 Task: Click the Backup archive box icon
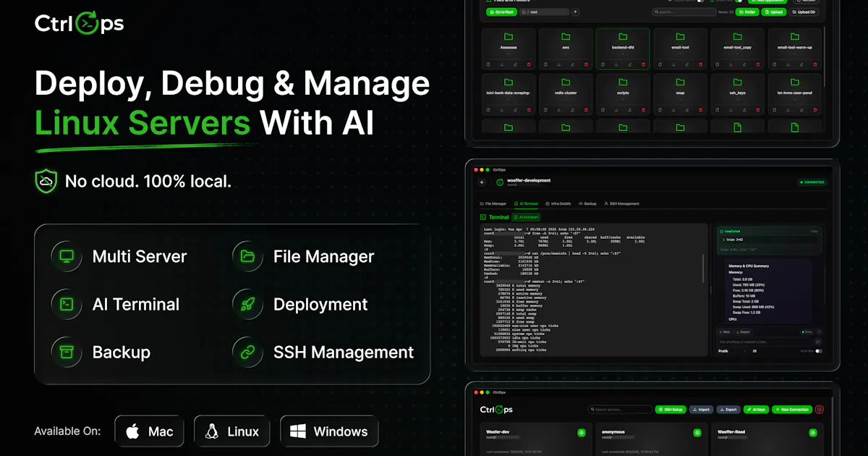67,352
